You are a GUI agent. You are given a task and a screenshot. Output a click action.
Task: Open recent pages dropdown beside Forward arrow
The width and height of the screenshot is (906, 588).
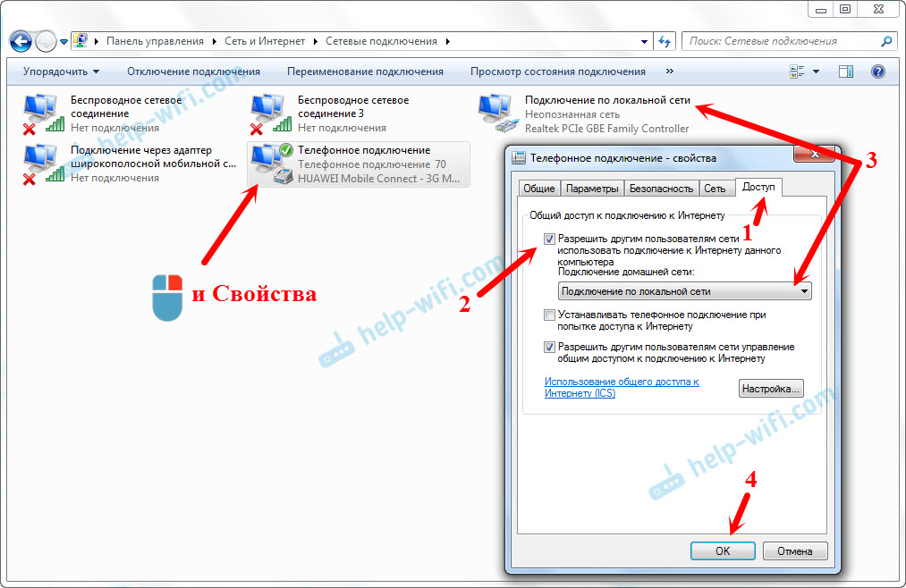[x=64, y=42]
